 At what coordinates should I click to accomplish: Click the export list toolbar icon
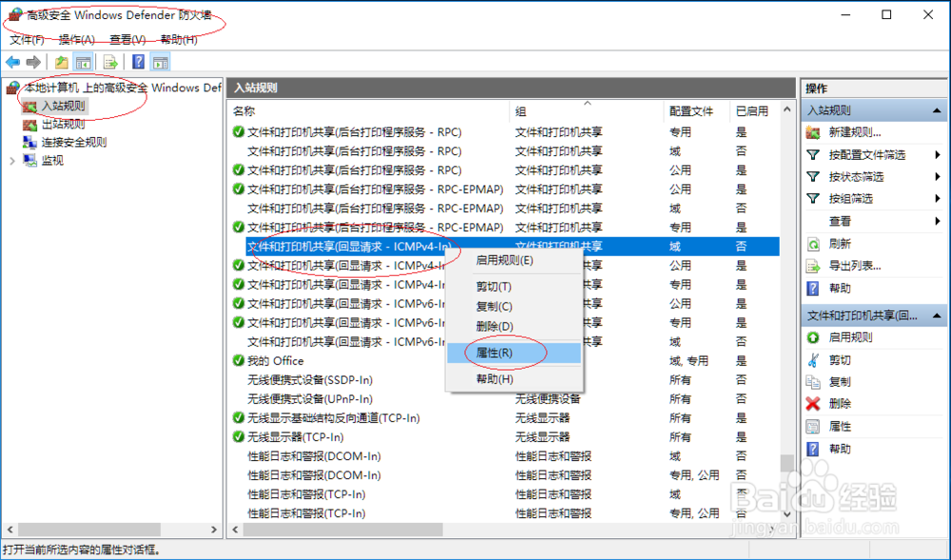click(108, 62)
